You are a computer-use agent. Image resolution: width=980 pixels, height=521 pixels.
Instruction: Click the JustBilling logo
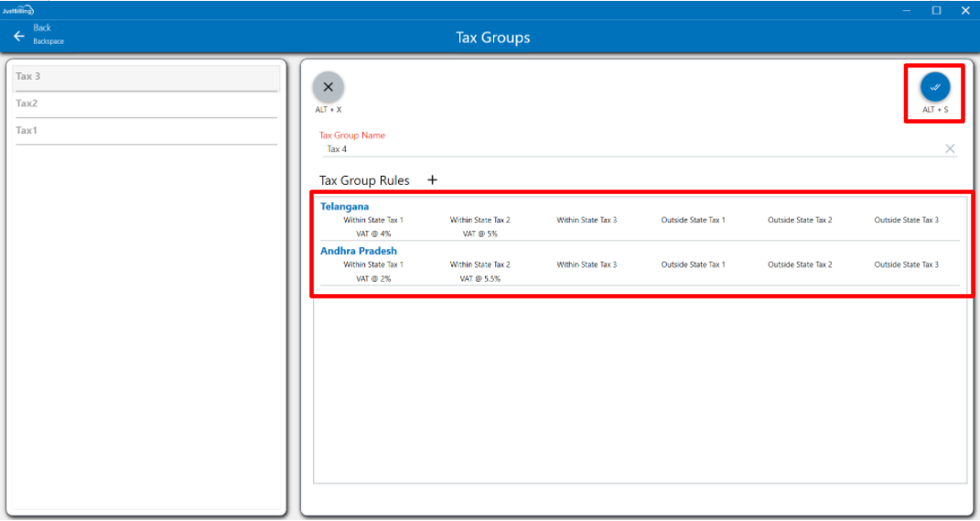[18, 10]
